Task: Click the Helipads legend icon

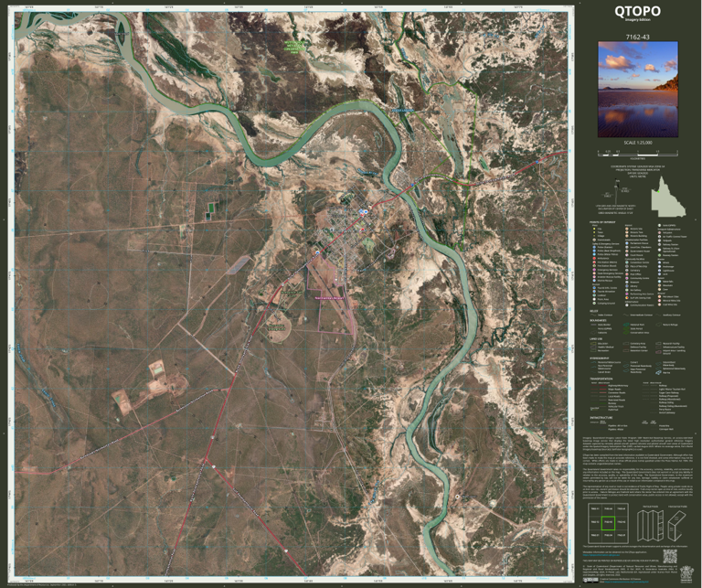Action: pos(659,241)
